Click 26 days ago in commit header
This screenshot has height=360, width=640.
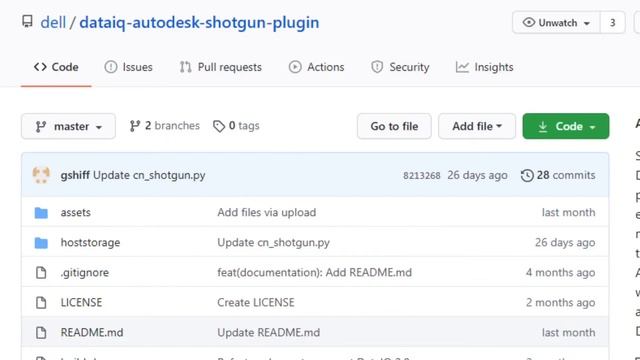point(478,175)
